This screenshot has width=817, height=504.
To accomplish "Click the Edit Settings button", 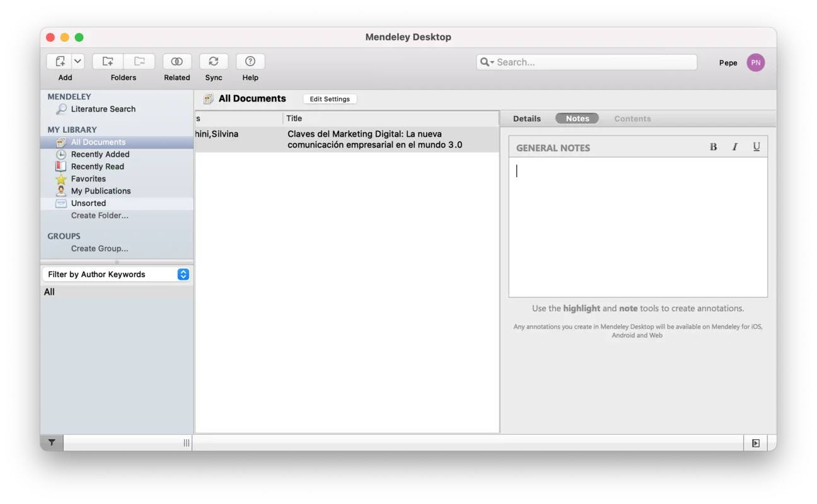I will pyautogui.click(x=330, y=99).
